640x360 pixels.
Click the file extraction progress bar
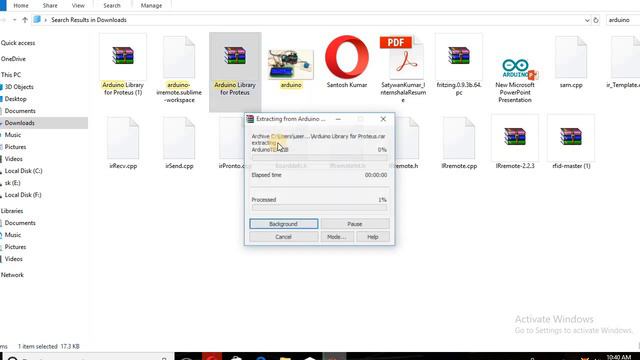pos(319,157)
